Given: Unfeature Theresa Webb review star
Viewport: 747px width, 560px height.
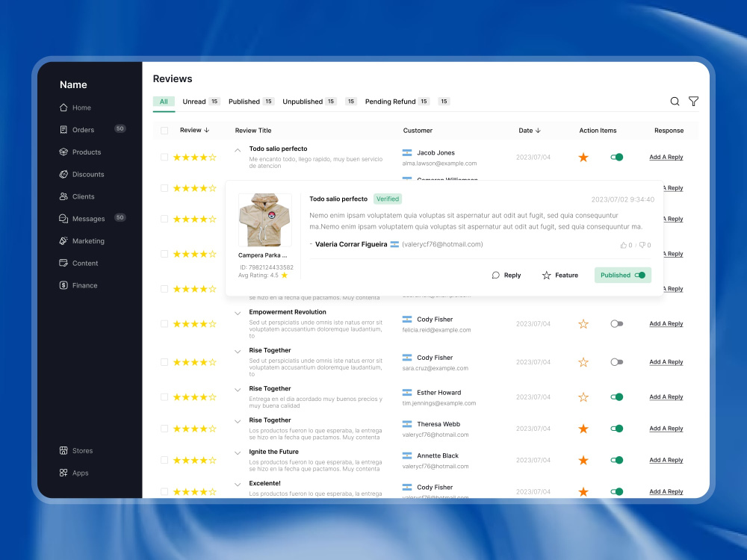Looking at the screenshot, I should pos(583,429).
